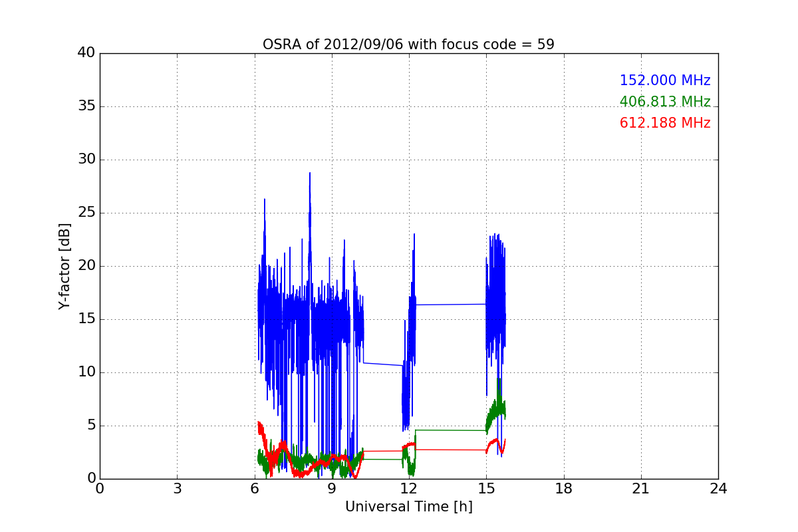The width and height of the screenshot is (798, 532).
Task: Click the y-axis tick value 15
Action: 86,319
